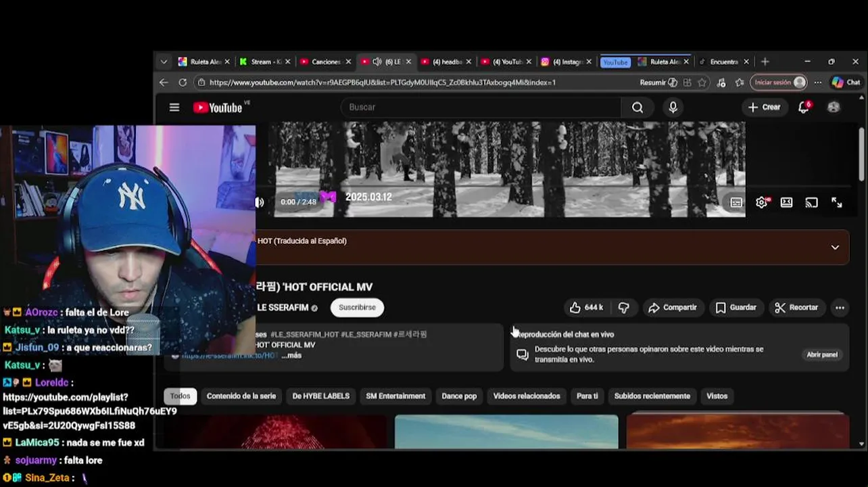Click the search magnifier button

click(637, 108)
